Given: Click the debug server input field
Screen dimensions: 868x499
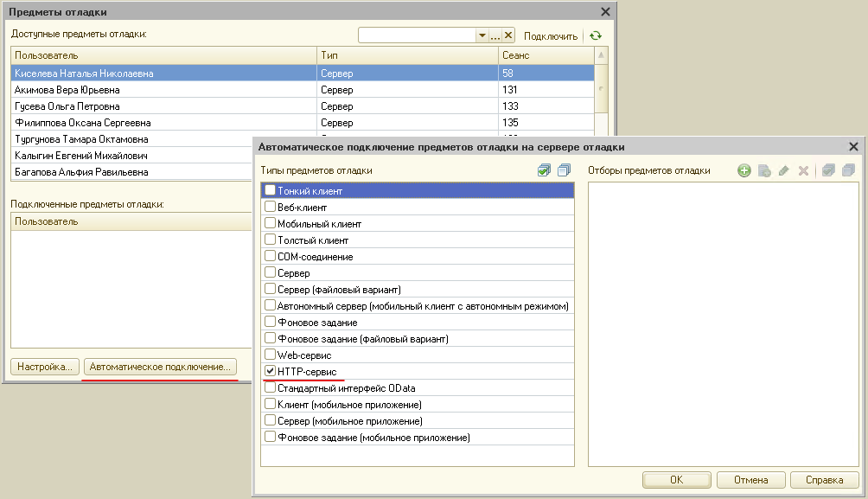Looking at the screenshot, I should (x=418, y=35).
